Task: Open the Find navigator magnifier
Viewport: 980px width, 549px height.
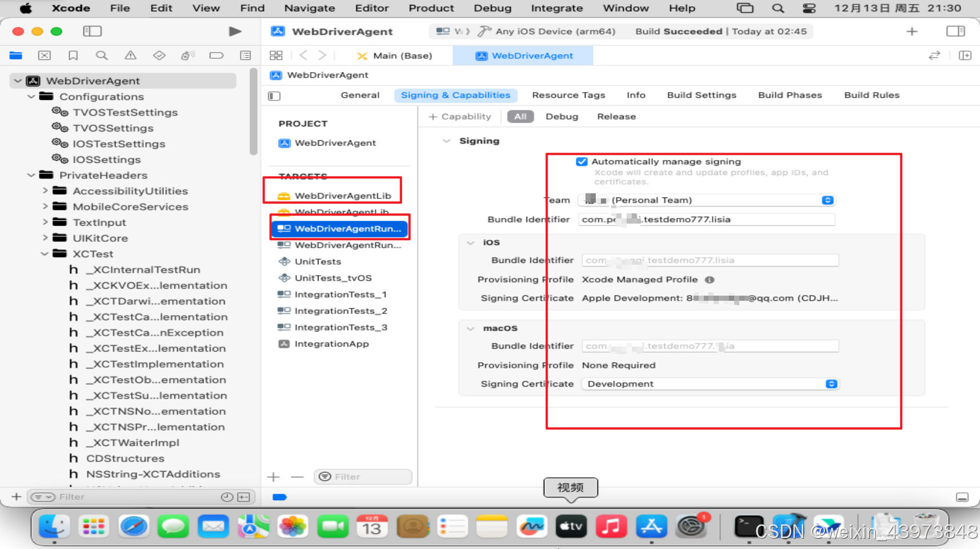Action: tap(102, 55)
